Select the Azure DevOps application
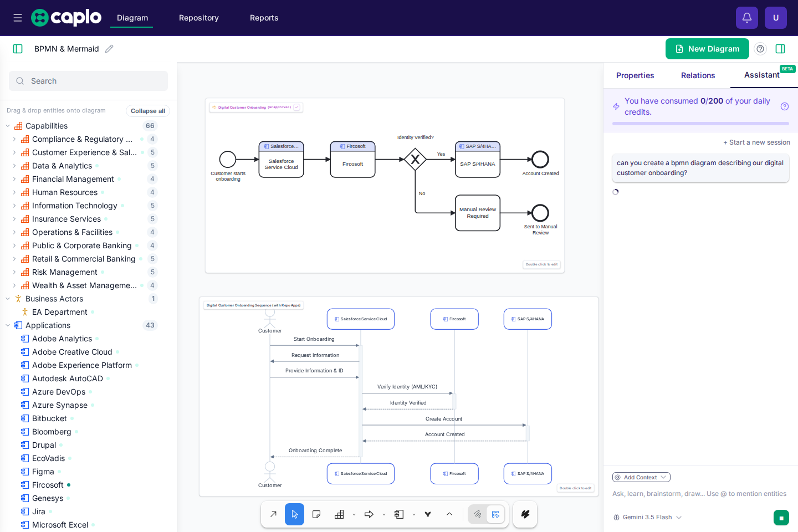The image size is (798, 532). [59, 392]
